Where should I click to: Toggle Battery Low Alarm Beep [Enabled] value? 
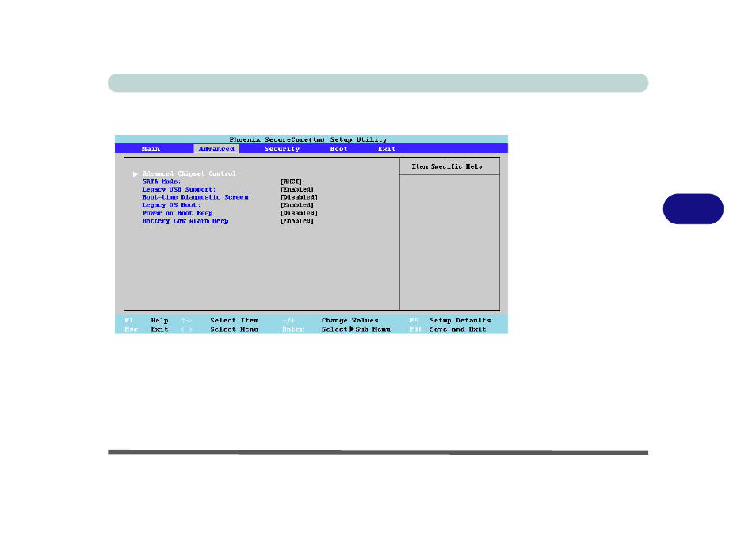click(297, 221)
